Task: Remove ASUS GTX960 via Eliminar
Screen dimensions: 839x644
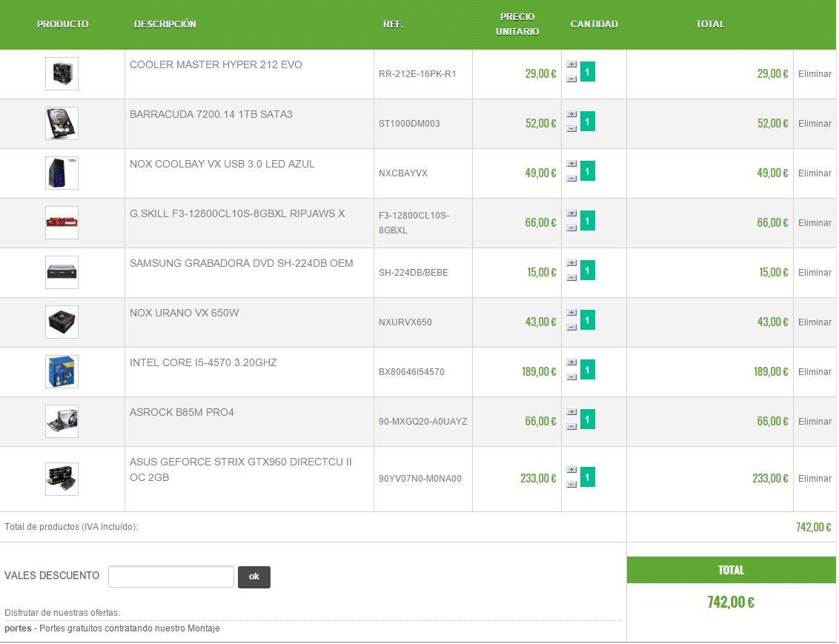Action: pos(815,479)
